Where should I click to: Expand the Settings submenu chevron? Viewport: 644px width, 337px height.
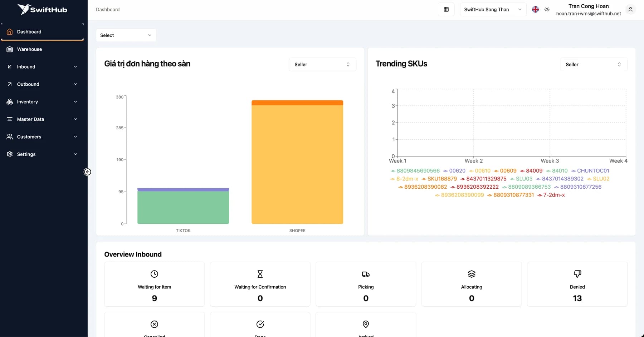pyautogui.click(x=75, y=154)
